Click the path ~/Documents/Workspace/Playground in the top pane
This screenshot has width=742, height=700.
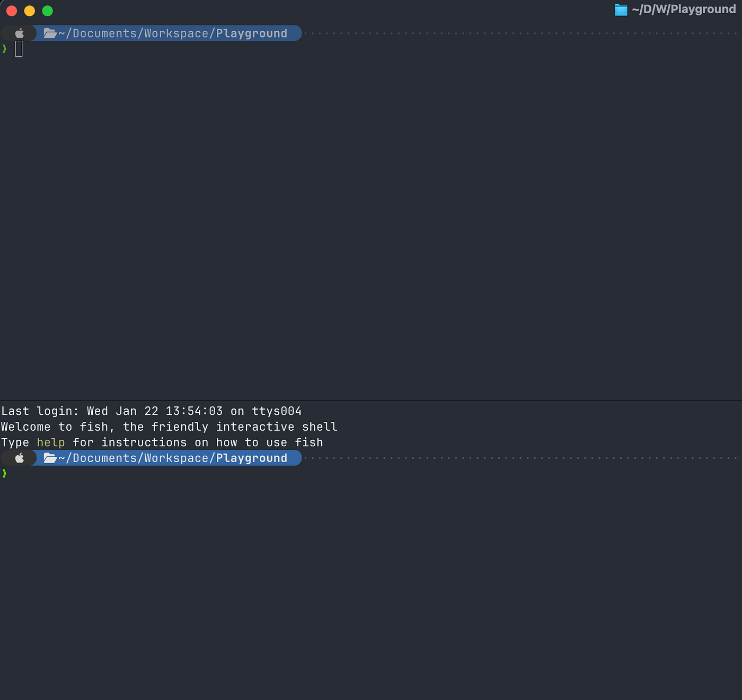click(x=173, y=33)
